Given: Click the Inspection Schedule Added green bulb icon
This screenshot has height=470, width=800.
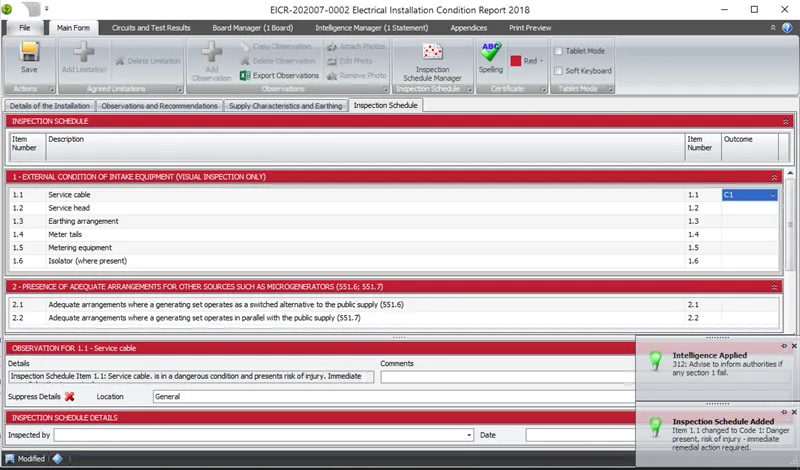Looking at the screenshot, I should click(x=655, y=426).
